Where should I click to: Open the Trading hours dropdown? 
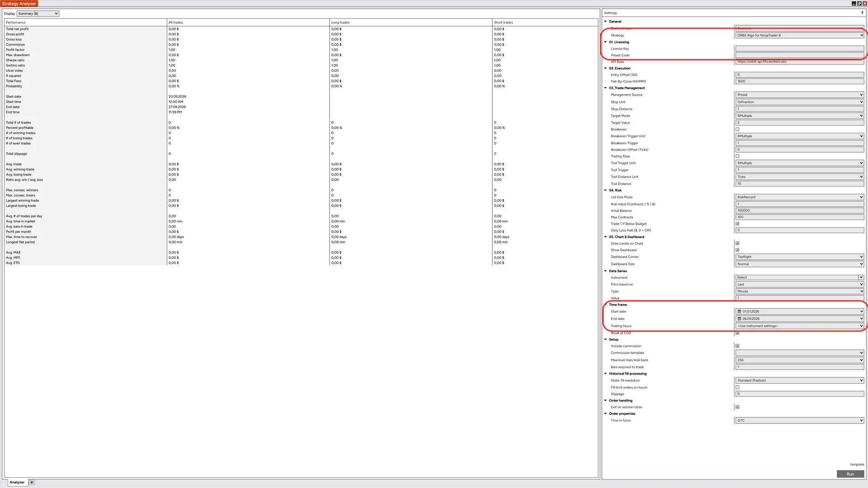(x=800, y=326)
